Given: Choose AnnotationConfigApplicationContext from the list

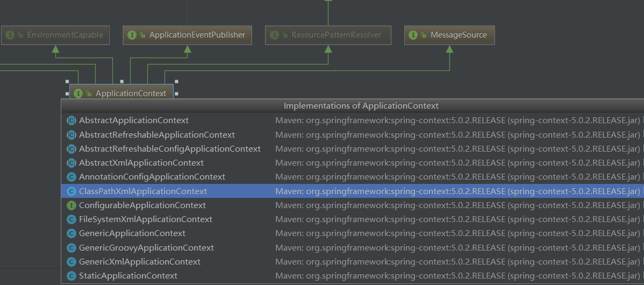Looking at the screenshot, I should [152, 177].
